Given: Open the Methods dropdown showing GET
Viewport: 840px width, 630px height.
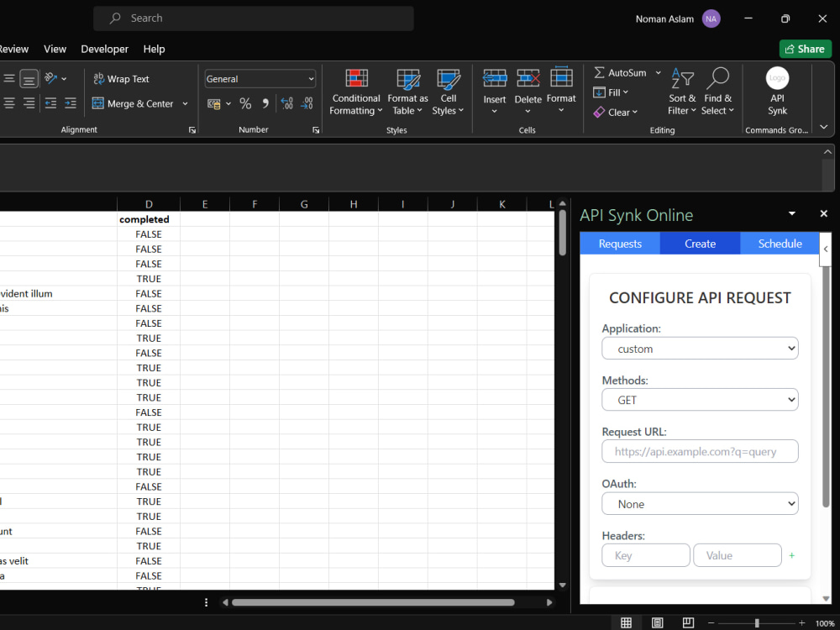Looking at the screenshot, I should click(x=700, y=400).
